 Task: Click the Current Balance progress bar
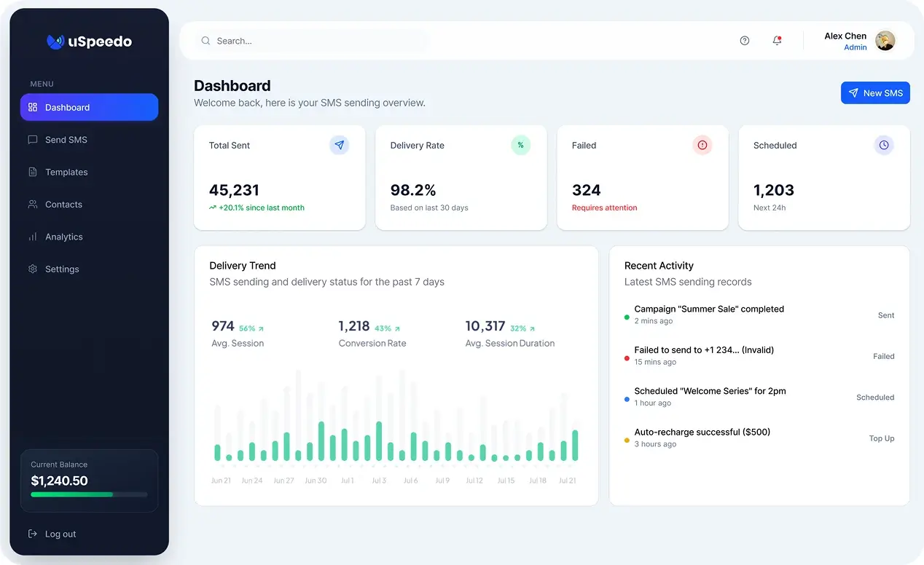[89, 494]
